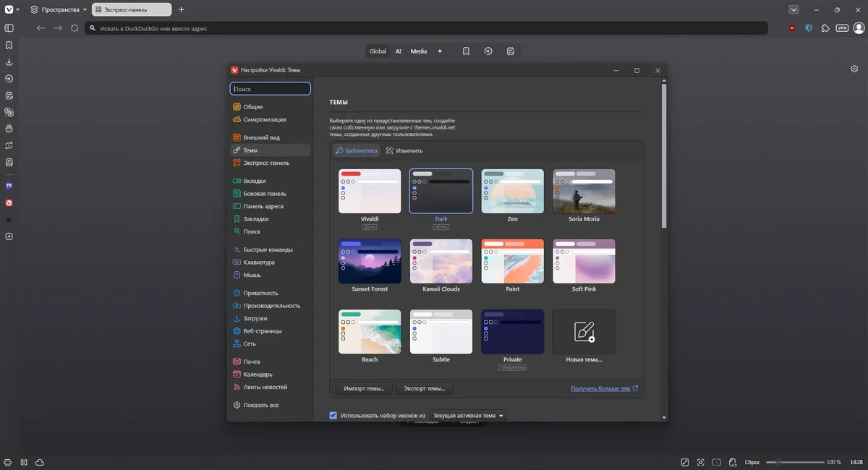Click the Импорт темы button

pyautogui.click(x=364, y=388)
